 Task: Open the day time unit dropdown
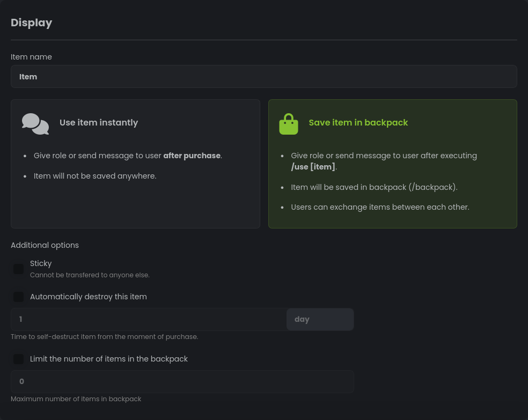click(320, 319)
